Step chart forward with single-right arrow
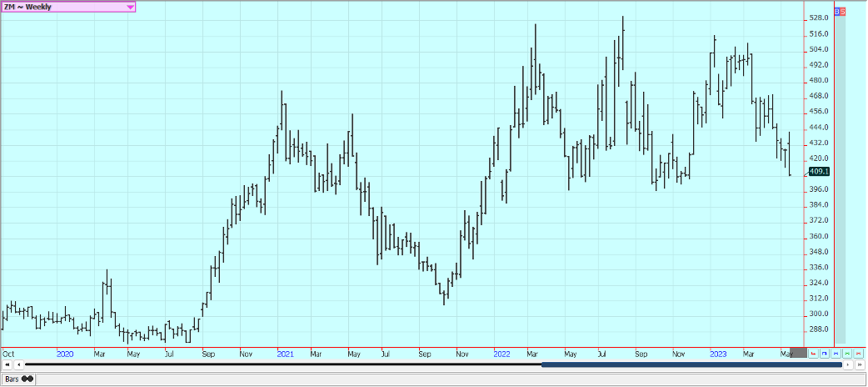The width and height of the screenshot is (868, 387). [848, 364]
